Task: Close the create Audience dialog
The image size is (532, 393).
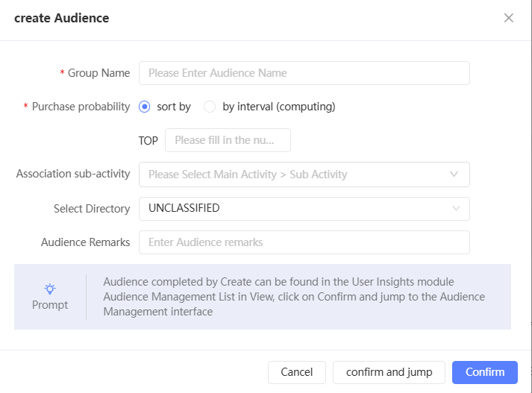Action: coord(508,18)
